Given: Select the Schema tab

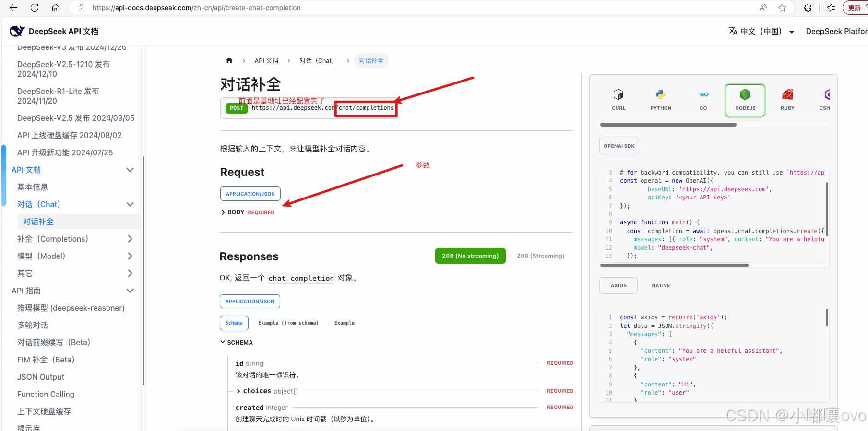Looking at the screenshot, I should (x=234, y=323).
